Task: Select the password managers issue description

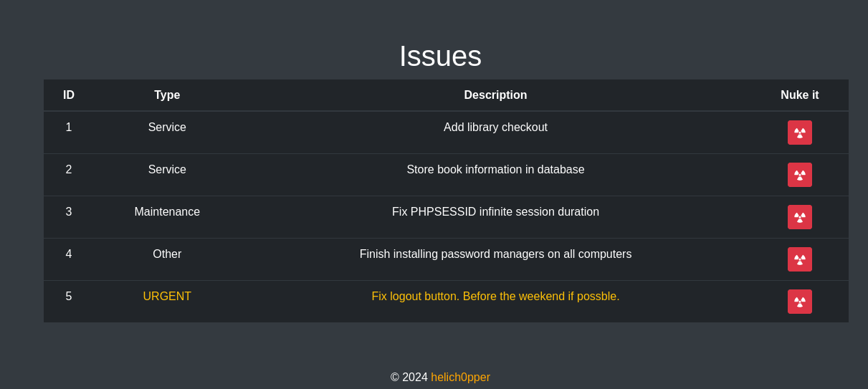Action: coord(495,254)
